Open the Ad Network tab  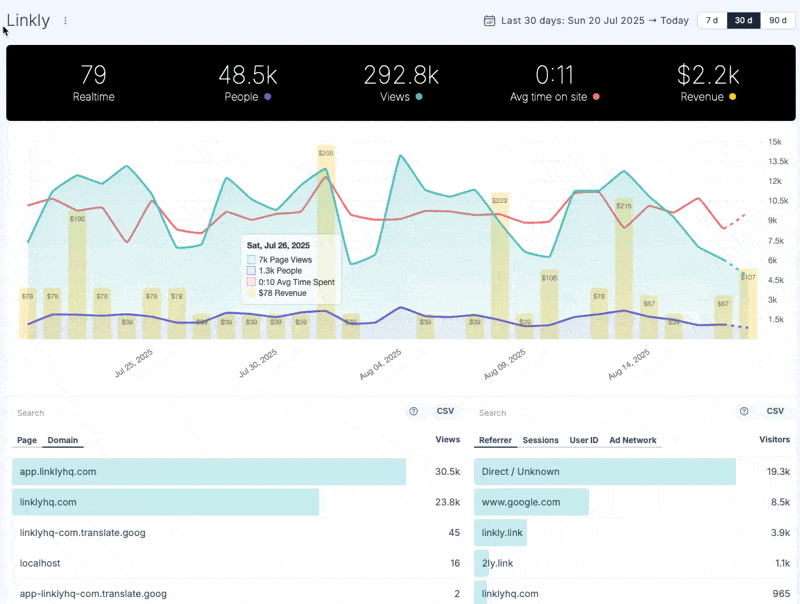[632, 440]
